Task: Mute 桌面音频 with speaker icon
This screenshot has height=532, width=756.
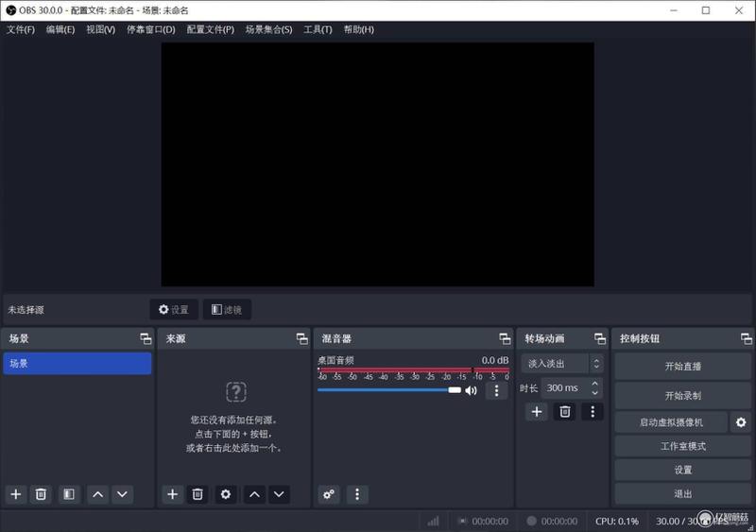Action: (x=471, y=390)
